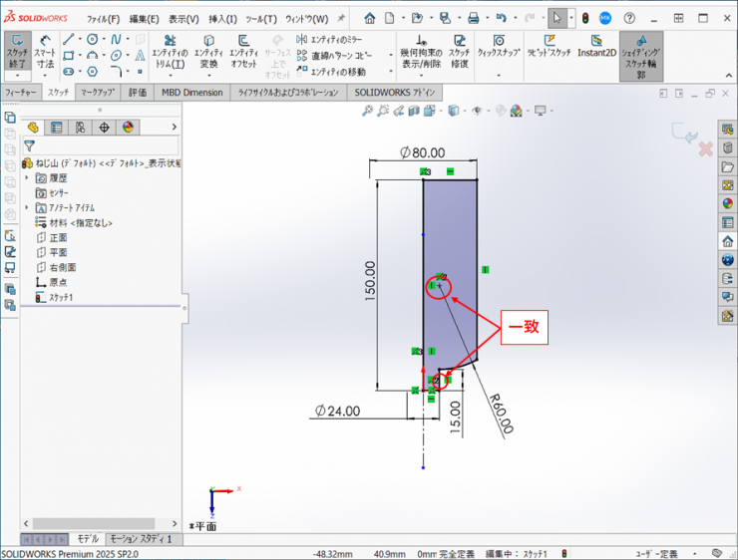Open the home resources icon in task pane
Image resolution: width=738 pixels, height=560 pixels.
pyautogui.click(x=728, y=241)
